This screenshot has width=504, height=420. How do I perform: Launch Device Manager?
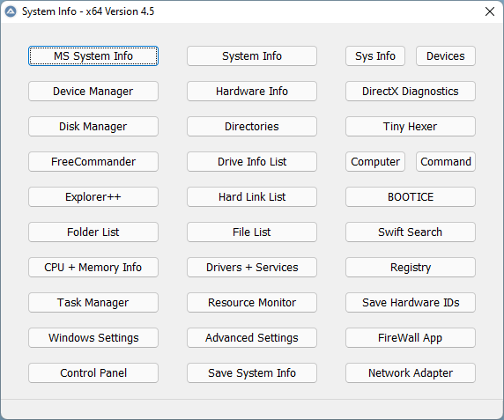[x=93, y=92]
